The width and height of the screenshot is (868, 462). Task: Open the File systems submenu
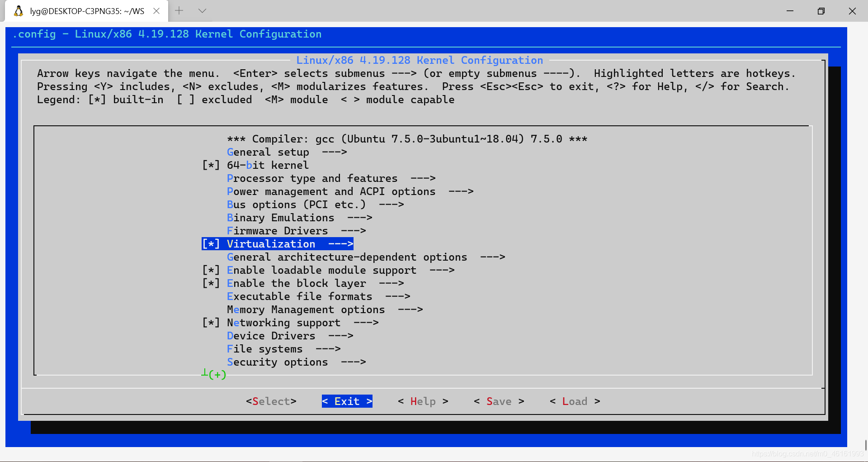[283, 349]
